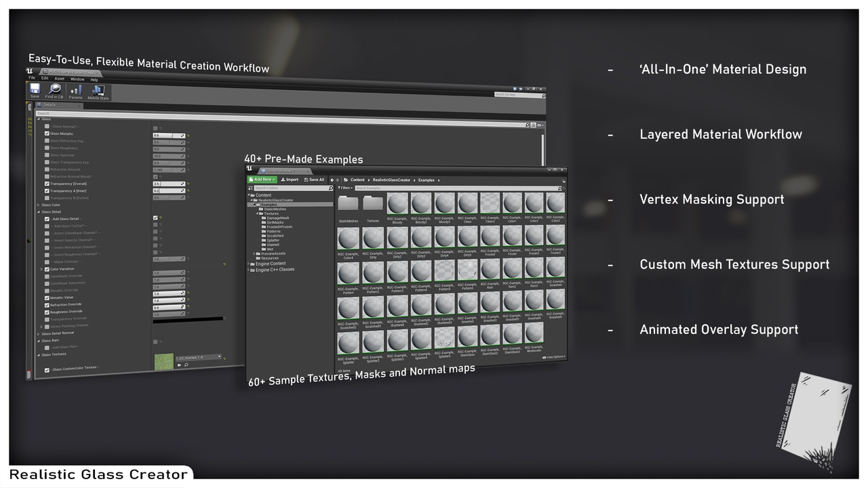The height and width of the screenshot is (488, 868).
Task: Click the Search Examples input field
Action: click(458, 188)
